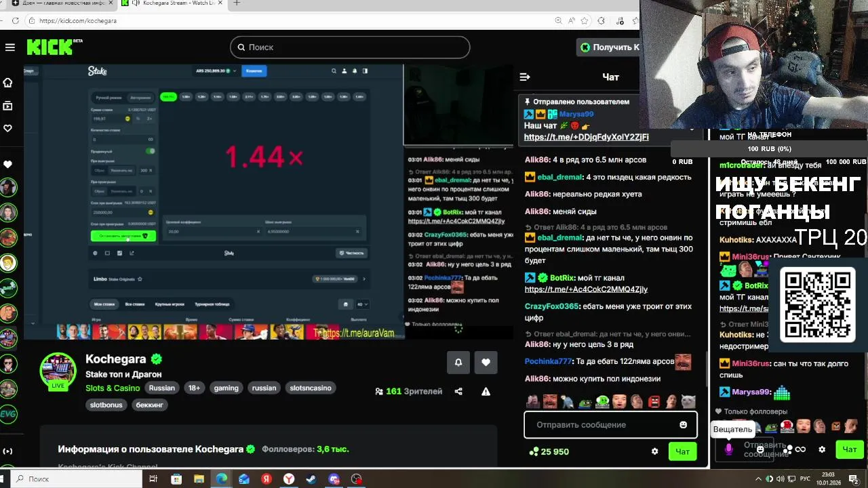
Task: Open Task View on taskbar
Action: [x=153, y=479]
